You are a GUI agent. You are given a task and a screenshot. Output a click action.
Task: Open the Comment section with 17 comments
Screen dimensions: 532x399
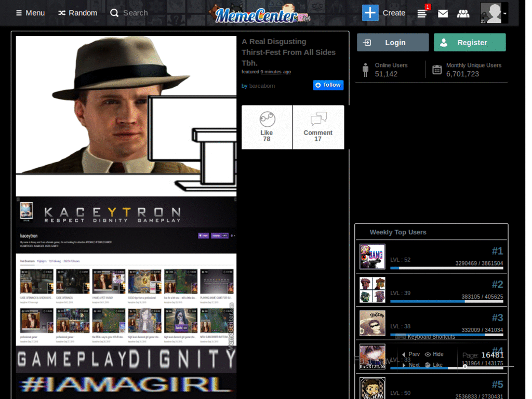click(318, 127)
